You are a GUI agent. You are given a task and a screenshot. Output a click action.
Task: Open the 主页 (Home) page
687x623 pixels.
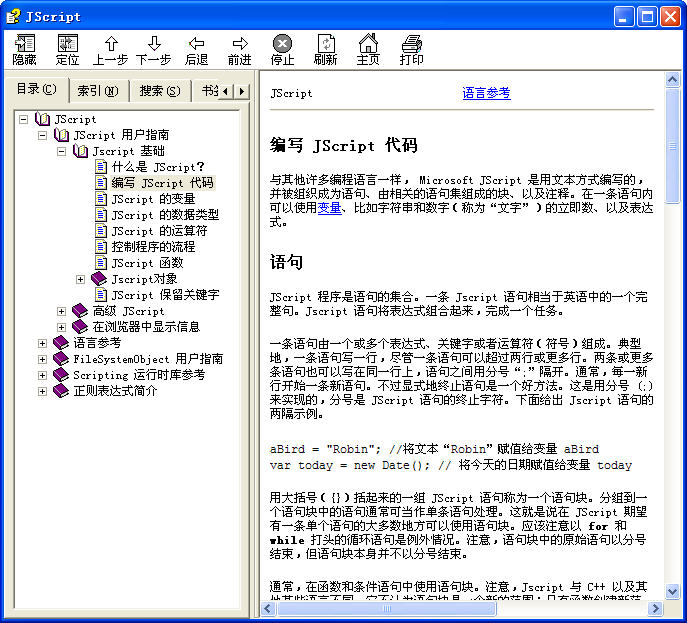(x=368, y=44)
